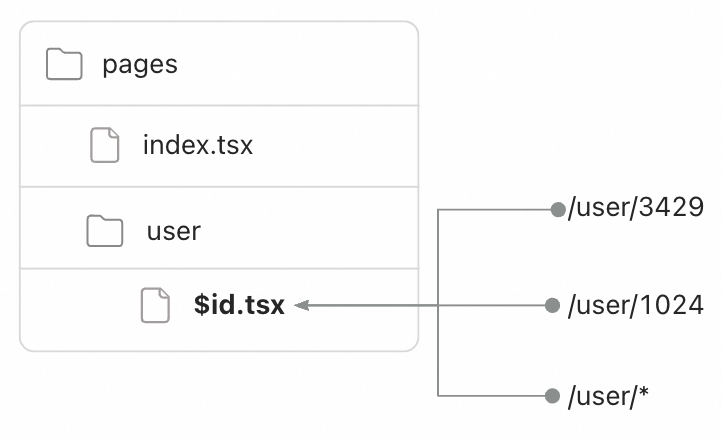722x440 pixels.
Task: Click the vertical connector joining the three routes
Action: (439, 350)
